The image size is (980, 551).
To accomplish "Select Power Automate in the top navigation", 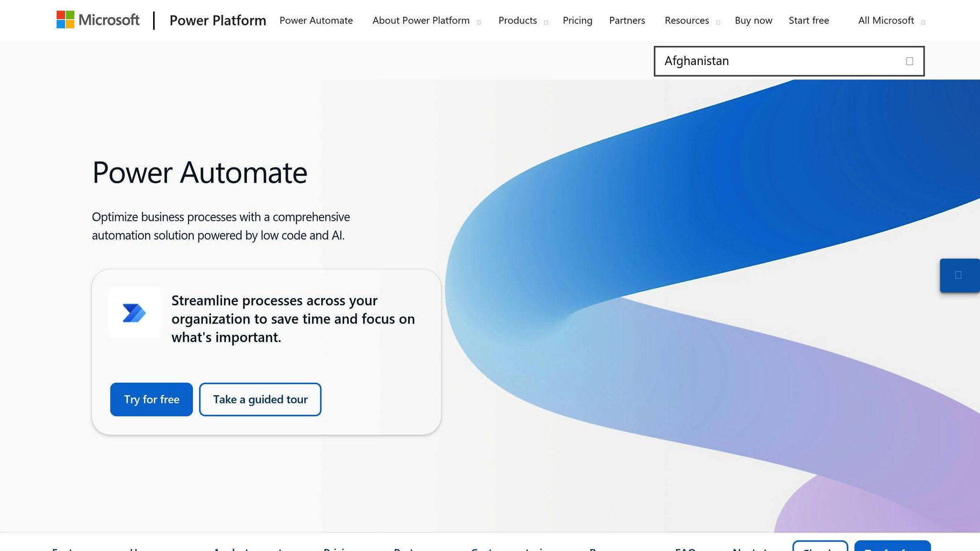I will pyautogui.click(x=316, y=21).
